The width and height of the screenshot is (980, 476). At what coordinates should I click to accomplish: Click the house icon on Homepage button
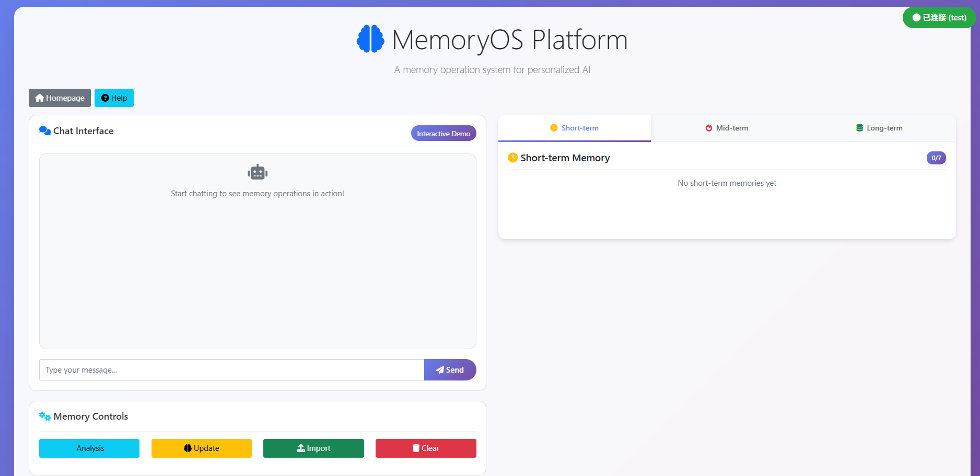pyautogui.click(x=40, y=98)
